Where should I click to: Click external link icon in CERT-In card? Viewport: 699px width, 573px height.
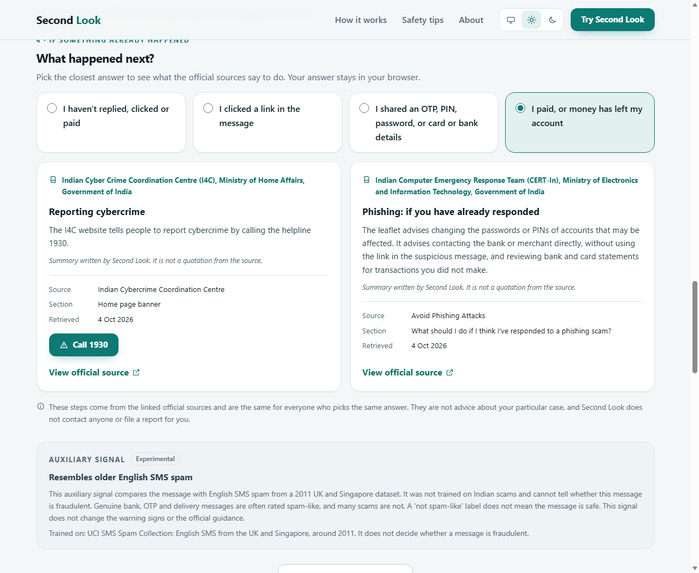pos(450,373)
